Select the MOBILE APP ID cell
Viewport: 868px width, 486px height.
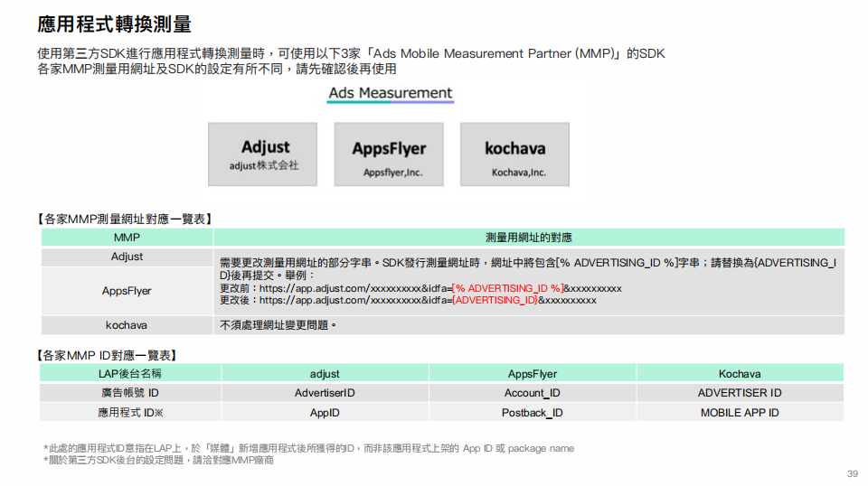click(x=739, y=413)
